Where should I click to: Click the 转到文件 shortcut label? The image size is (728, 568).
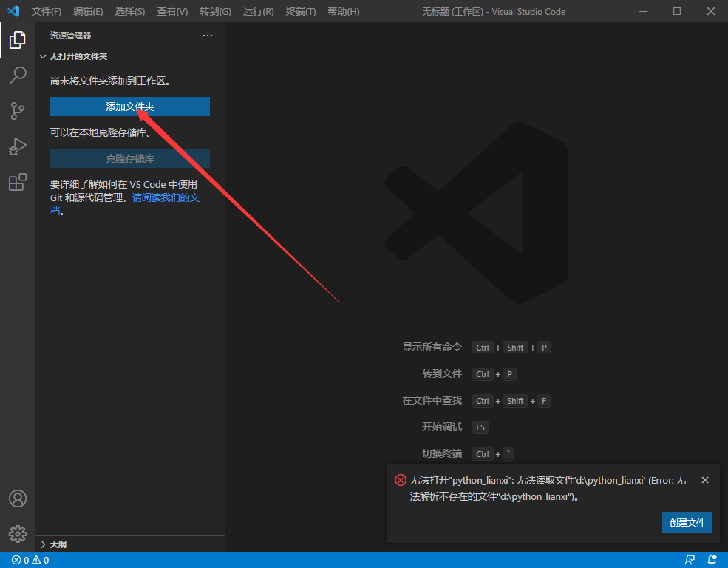(442, 374)
